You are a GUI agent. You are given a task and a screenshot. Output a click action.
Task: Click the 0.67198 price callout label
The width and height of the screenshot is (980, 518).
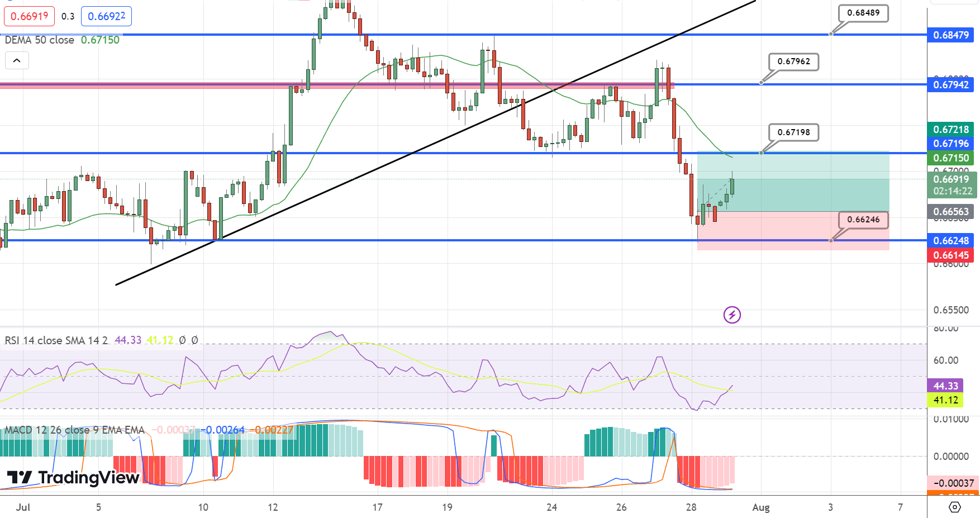[794, 132]
